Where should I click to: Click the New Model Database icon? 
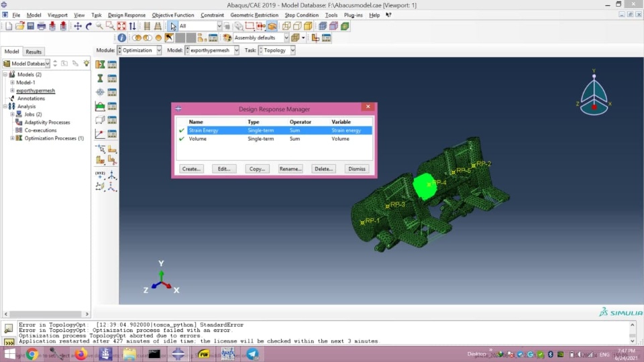click(9, 26)
